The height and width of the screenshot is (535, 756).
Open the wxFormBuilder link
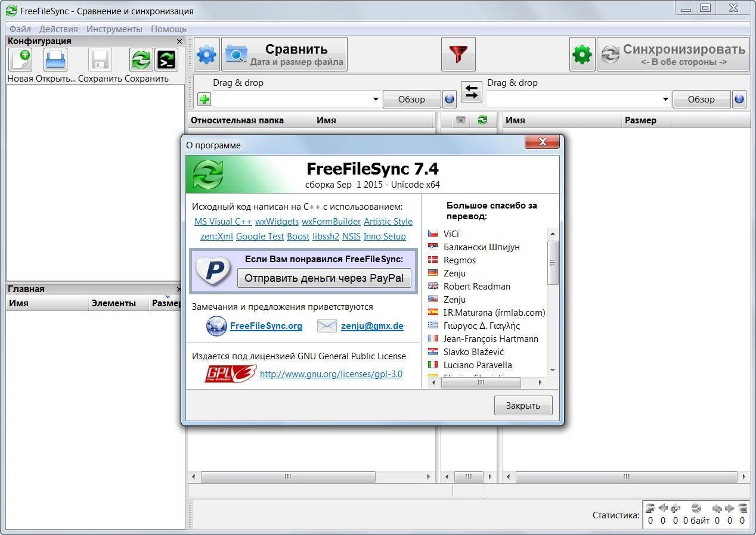pyautogui.click(x=331, y=222)
